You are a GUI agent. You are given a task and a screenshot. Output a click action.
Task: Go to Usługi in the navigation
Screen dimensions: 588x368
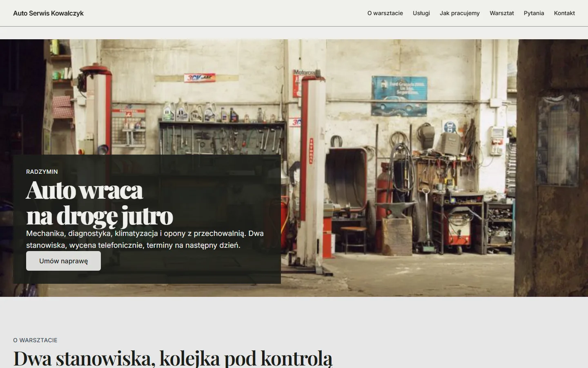click(x=421, y=13)
